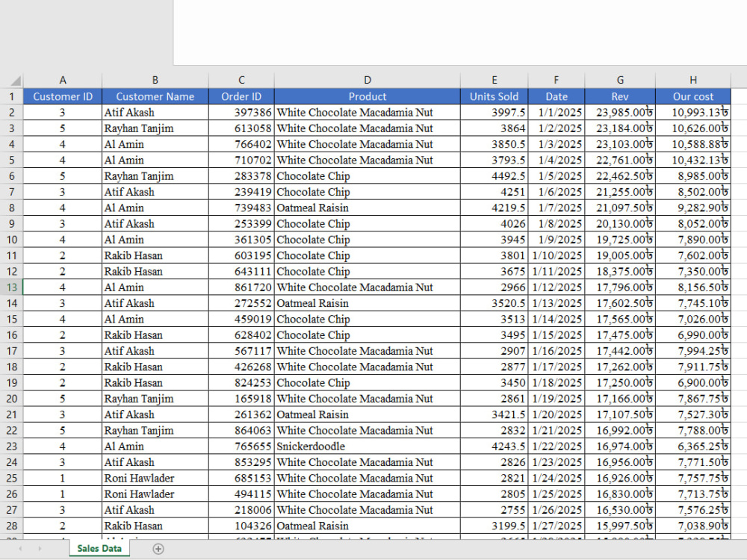
Task: Select Atif Akash in row 2
Action: (155, 113)
